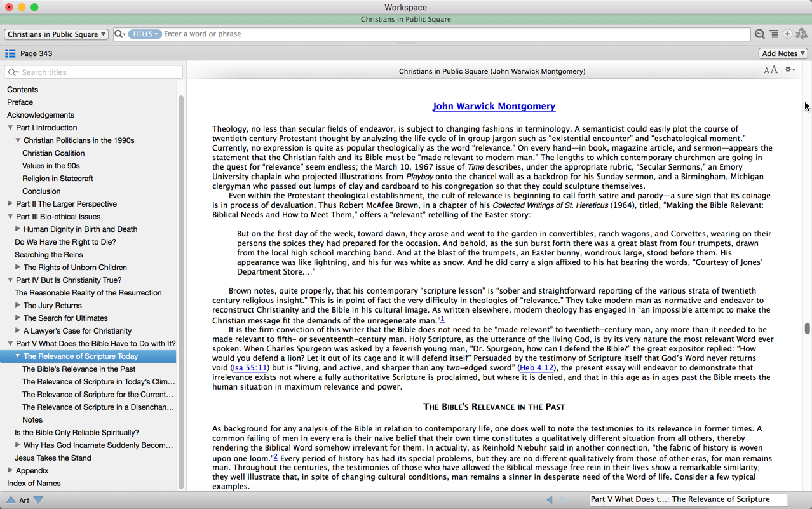The image size is (812, 509).
Task: Click the Search titles input field
Action: (x=93, y=72)
